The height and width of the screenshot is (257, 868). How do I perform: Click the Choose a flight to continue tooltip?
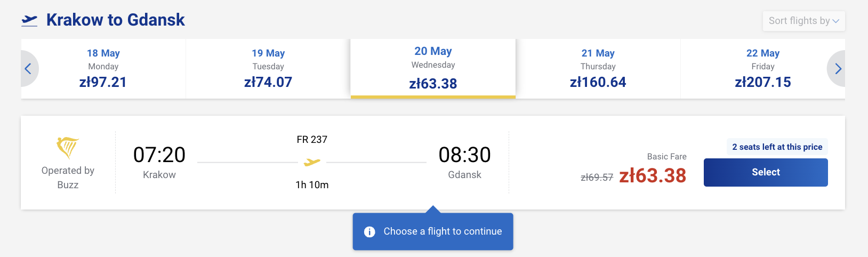point(443,231)
